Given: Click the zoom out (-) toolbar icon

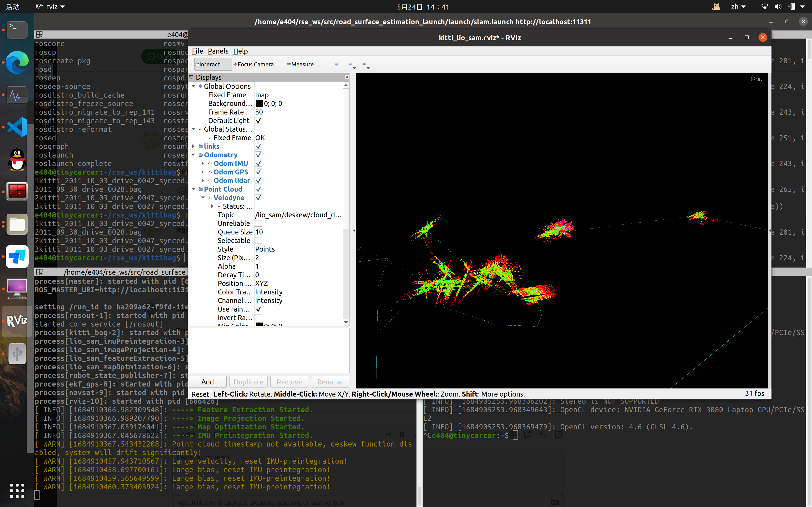Looking at the screenshot, I should [x=350, y=64].
